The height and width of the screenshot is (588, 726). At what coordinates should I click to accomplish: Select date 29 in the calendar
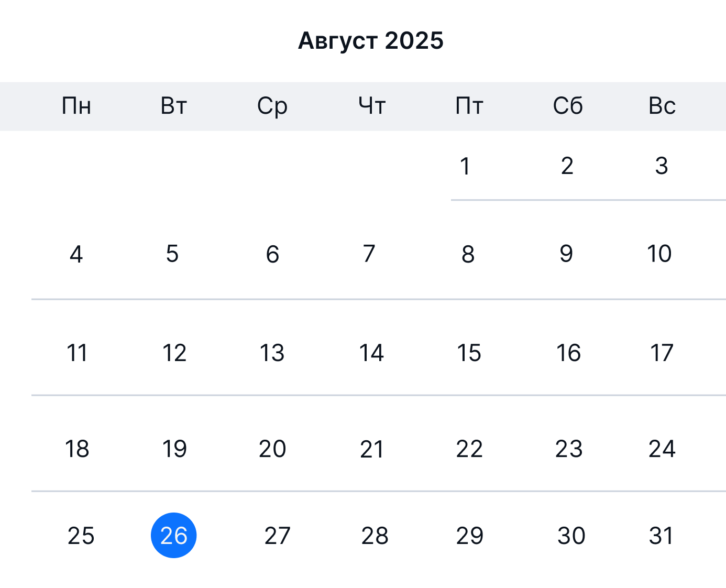tap(470, 536)
